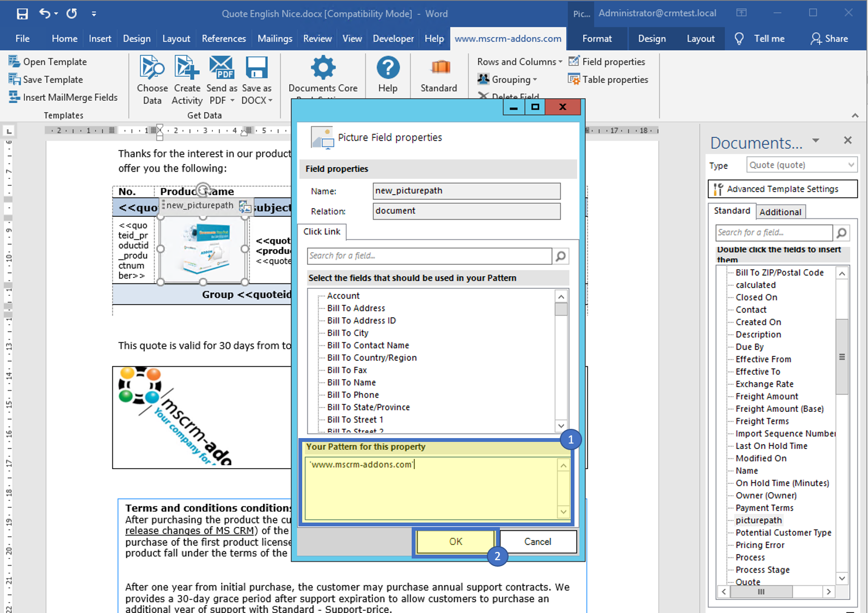Click the product box image in document
Image resolution: width=868 pixels, height=613 pixels.
pos(203,249)
